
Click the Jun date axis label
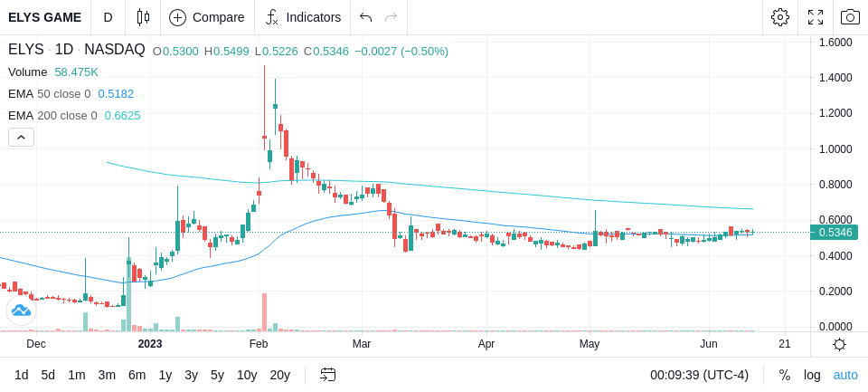tap(709, 344)
